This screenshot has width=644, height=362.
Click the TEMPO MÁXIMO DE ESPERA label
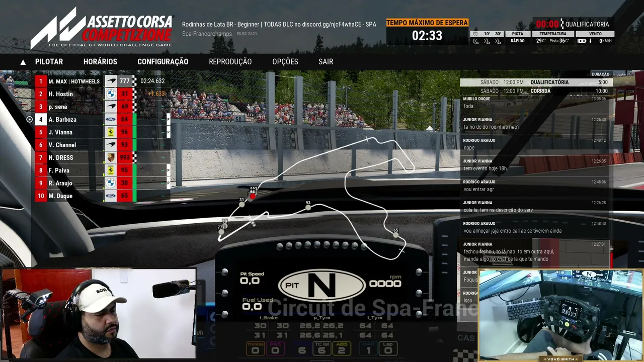(x=427, y=23)
